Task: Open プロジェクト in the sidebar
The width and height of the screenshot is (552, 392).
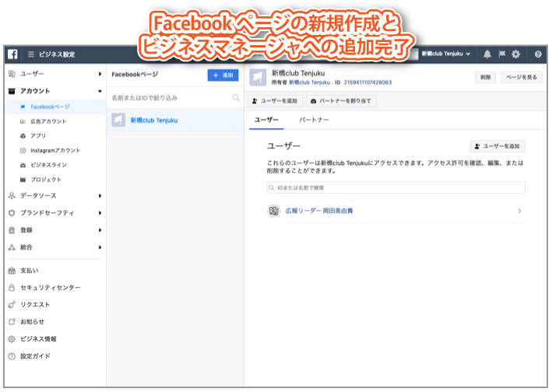Action: [46, 180]
